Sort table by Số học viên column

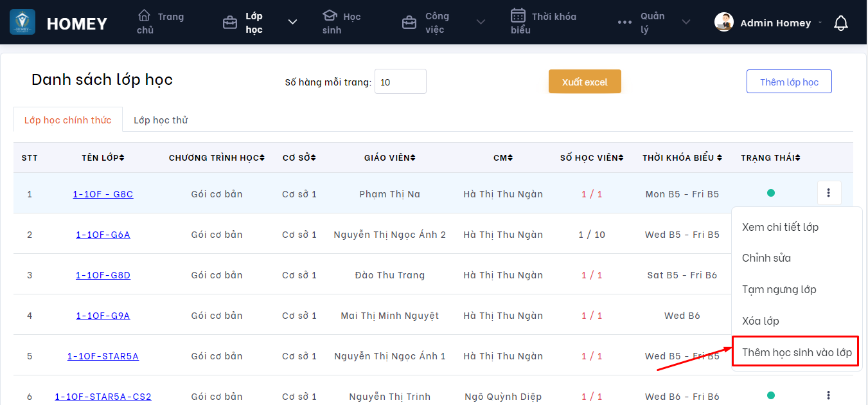pyautogui.click(x=592, y=157)
